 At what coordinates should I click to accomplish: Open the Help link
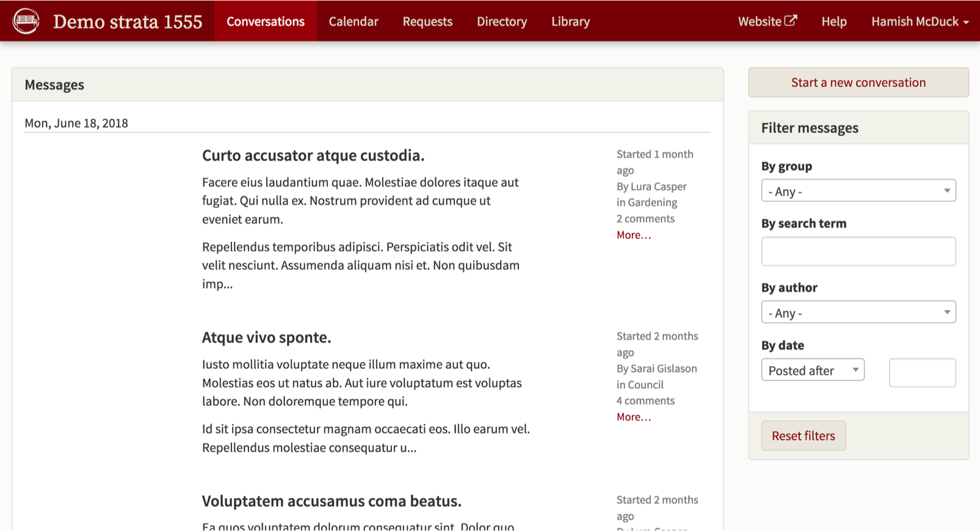tap(833, 21)
